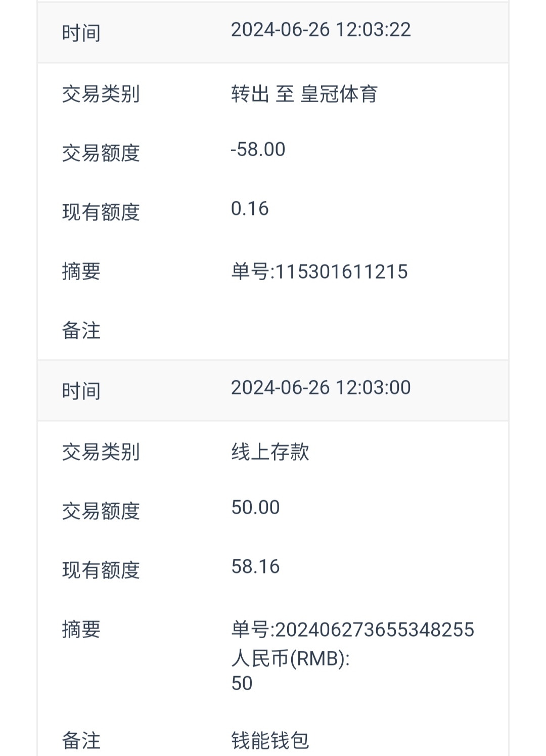The height and width of the screenshot is (756, 546).
Task: Select the 转出 至 皇冠体育 transaction type
Action: (304, 94)
